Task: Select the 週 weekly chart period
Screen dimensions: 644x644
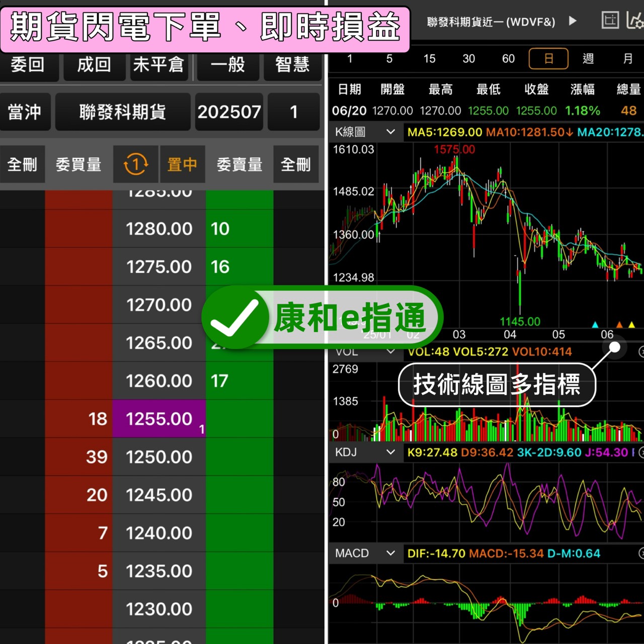Action: coord(588,59)
